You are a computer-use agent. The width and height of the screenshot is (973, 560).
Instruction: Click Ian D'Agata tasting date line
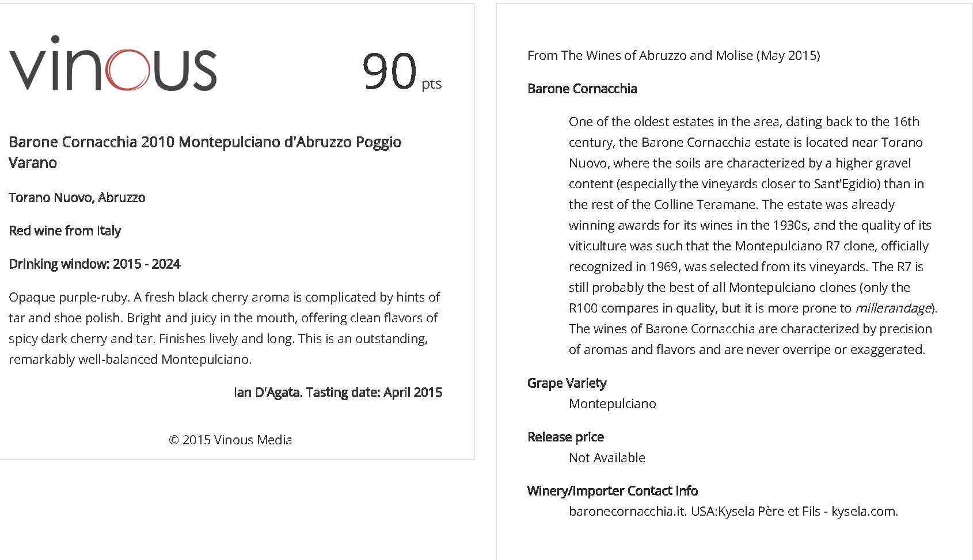(338, 393)
